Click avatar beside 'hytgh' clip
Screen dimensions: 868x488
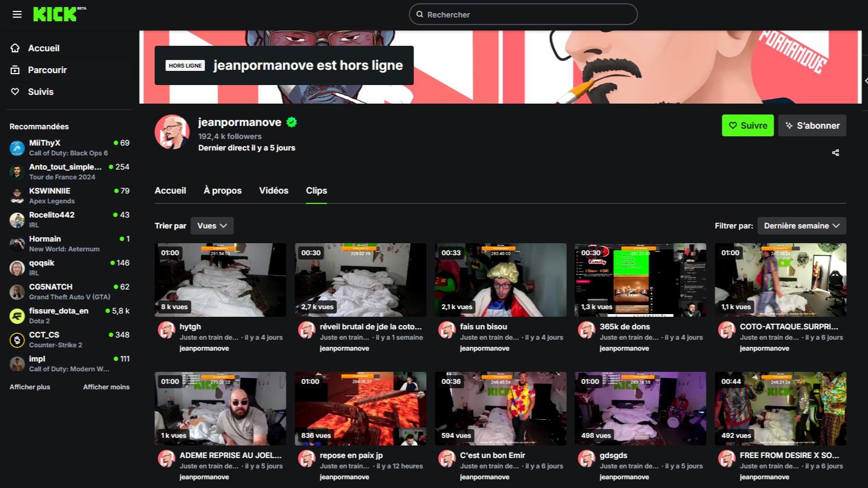(x=166, y=330)
